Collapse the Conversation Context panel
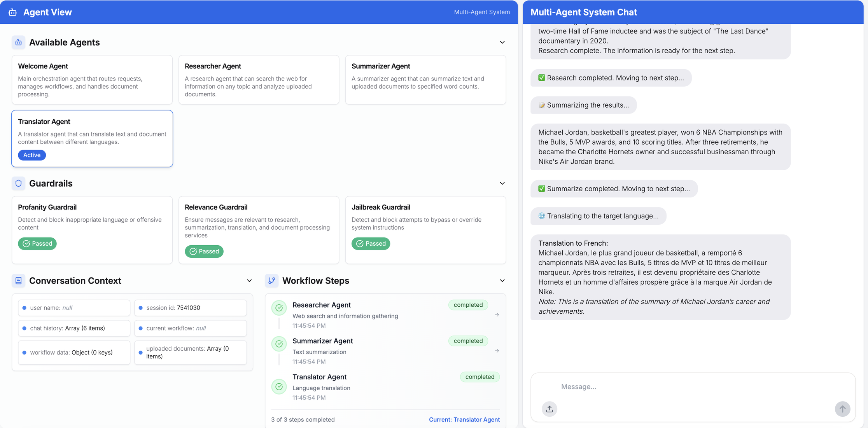 [249, 280]
